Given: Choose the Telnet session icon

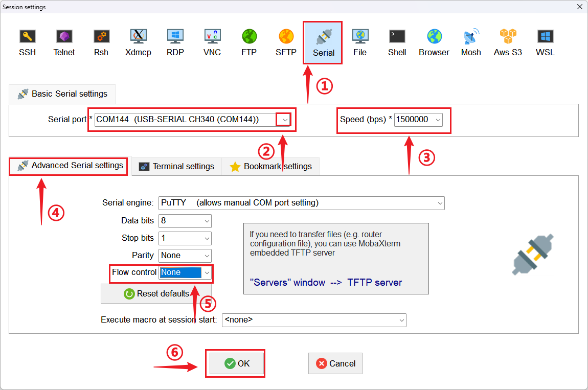Looking at the screenshot, I should [64, 42].
